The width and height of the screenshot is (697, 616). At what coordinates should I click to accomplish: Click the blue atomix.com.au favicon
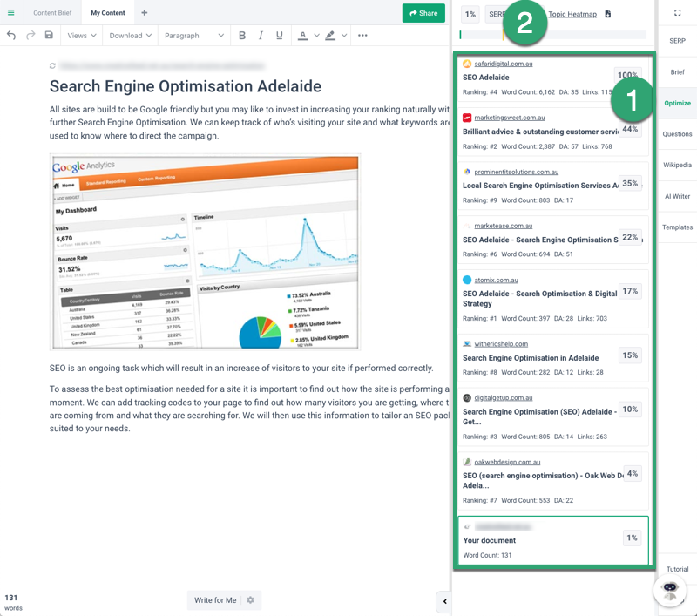[x=467, y=280]
